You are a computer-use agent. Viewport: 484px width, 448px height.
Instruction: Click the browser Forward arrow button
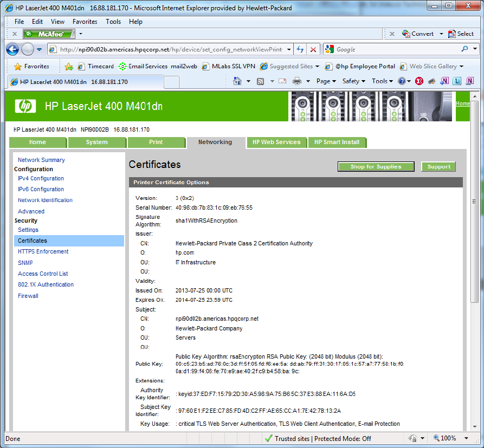pos(28,49)
